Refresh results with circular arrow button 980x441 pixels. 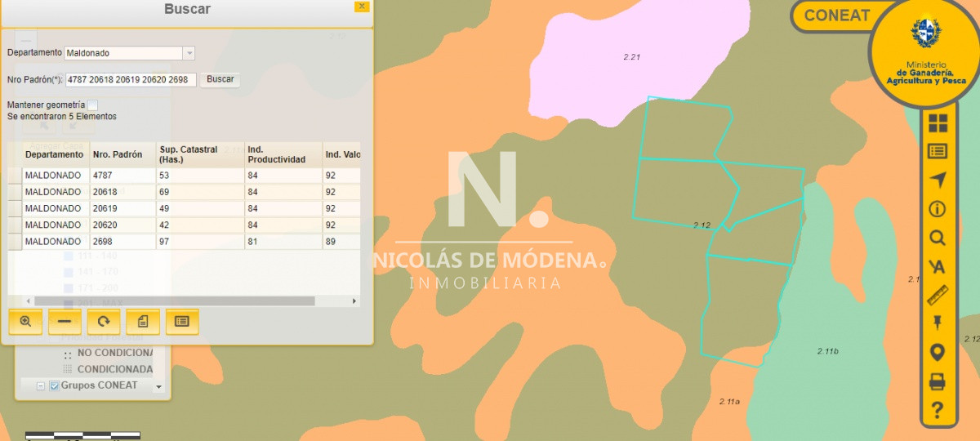tap(104, 322)
